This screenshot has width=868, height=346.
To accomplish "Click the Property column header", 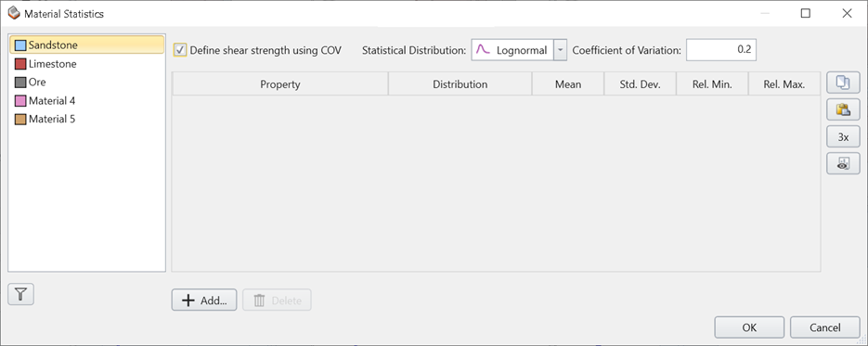I will (280, 84).
